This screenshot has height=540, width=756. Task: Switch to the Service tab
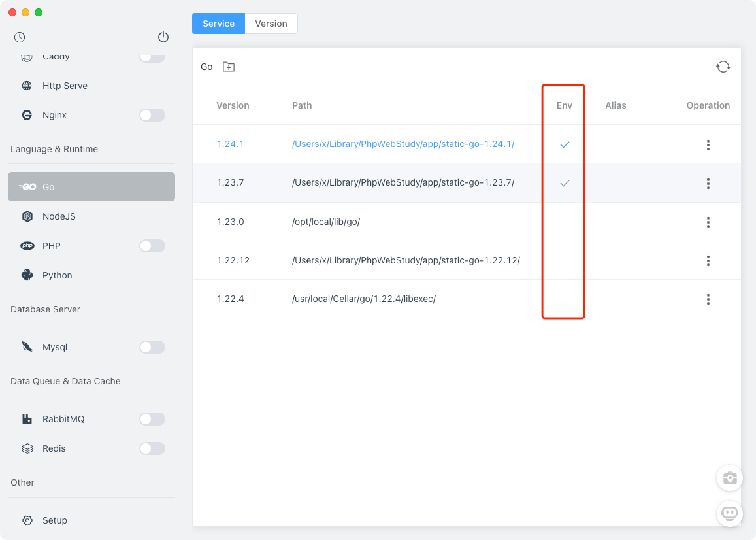point(218,24)
